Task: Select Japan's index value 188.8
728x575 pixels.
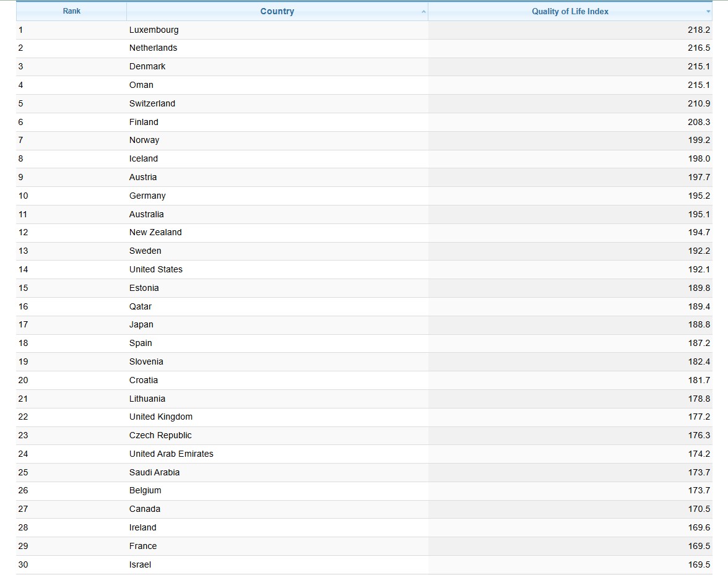Action: (x=699, y=324)
